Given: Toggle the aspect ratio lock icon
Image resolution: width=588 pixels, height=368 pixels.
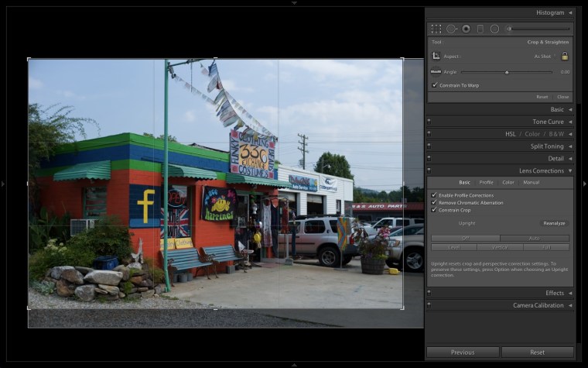Looking at the screenshot, I should [x=565, y=56].
